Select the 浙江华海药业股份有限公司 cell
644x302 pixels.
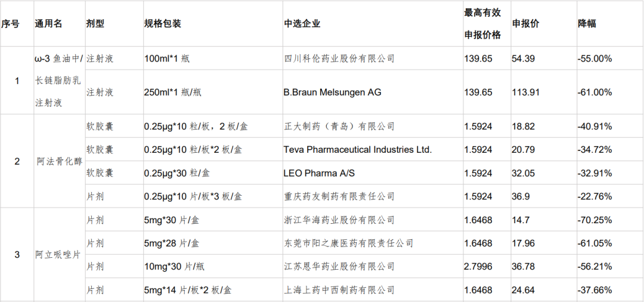[x=339, y=220]
